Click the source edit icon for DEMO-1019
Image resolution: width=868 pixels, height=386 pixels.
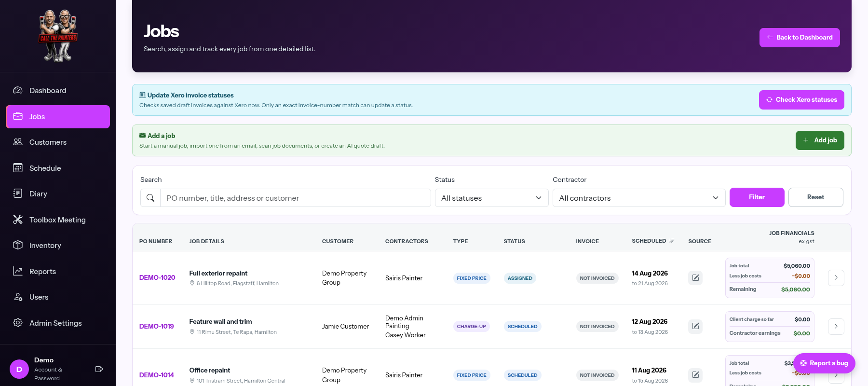click(x=695, y=326)
